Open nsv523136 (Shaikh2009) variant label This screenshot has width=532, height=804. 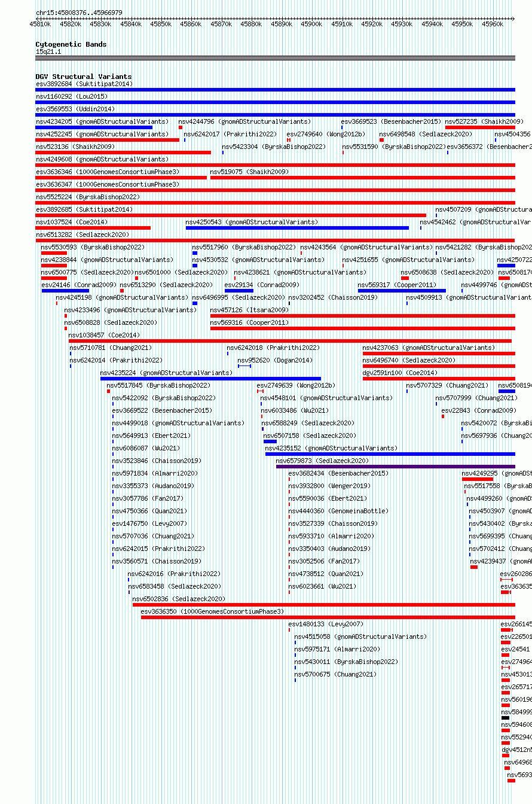coord(75,147)
